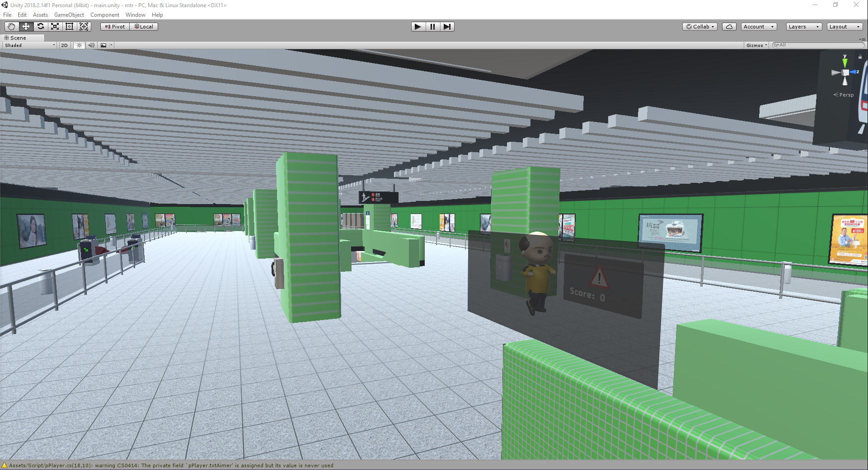Open the Shaded draw mode dropdown
The width and height of the screenshot is (868, 470).
pos(30,45)
